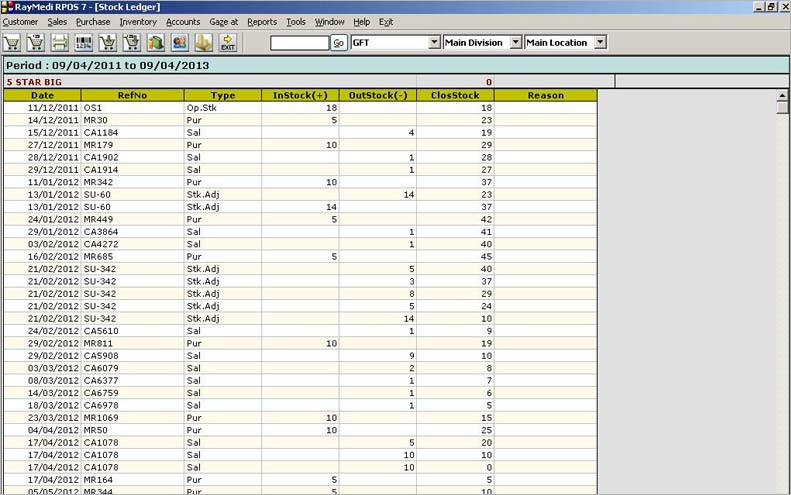791x495 pixels.
Task: Click the InStock(+) column header
Action: click(x=300, y=95)
